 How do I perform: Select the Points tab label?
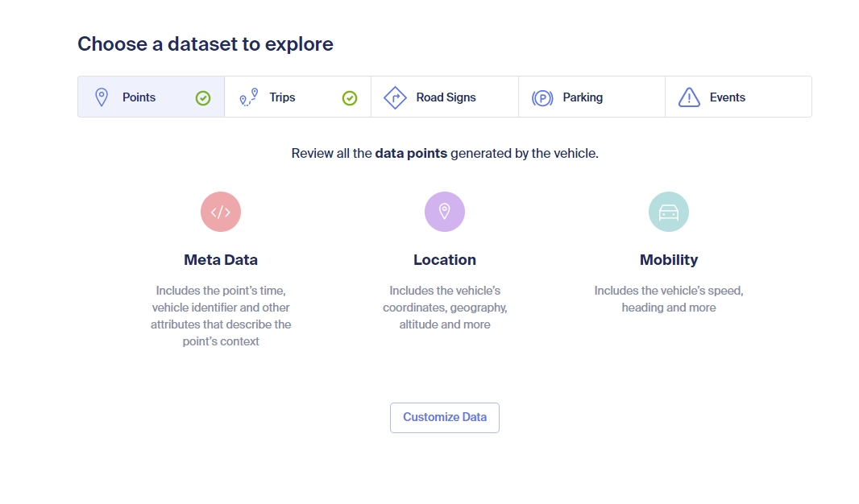coord(139,97)
